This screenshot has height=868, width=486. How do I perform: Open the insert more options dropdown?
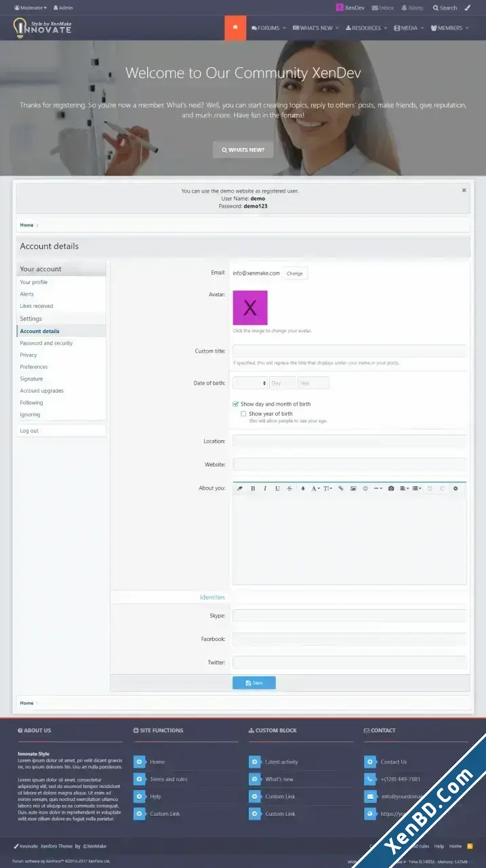click(378, 488)
